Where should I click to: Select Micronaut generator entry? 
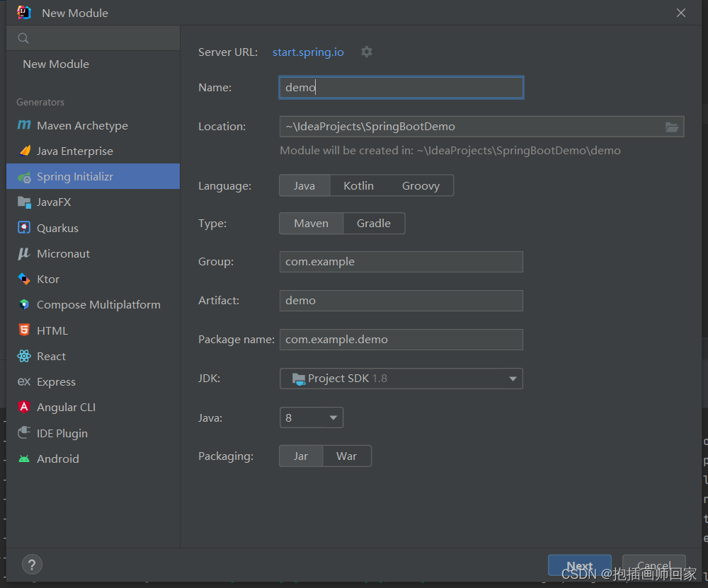(93, 253)
